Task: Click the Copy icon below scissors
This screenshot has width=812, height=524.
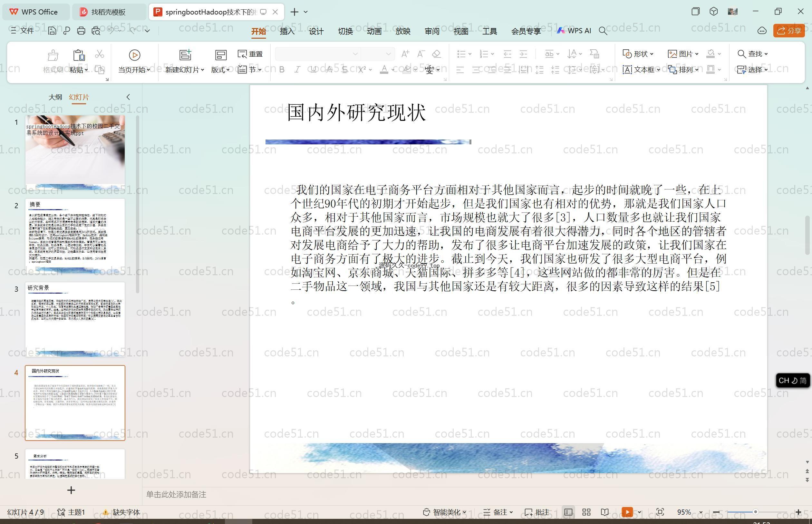Action: [x=99, y=69]
